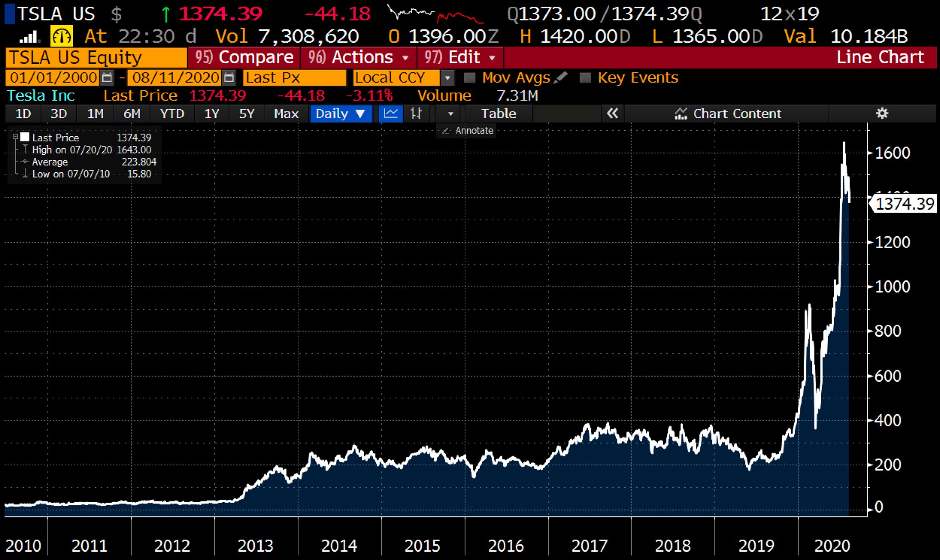Click Low on 07/07/10 legend row
The image size is (940, 560).
click(x=86, y=174)
